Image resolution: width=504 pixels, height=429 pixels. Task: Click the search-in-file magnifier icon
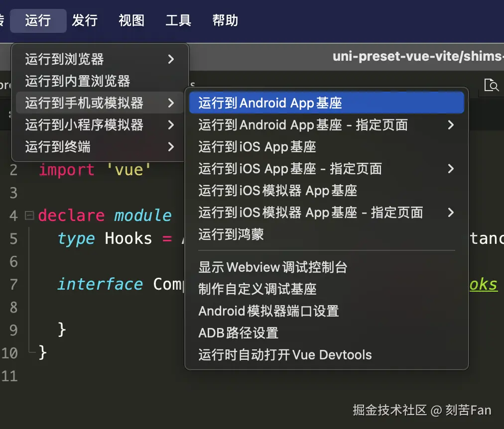point(491,85)
